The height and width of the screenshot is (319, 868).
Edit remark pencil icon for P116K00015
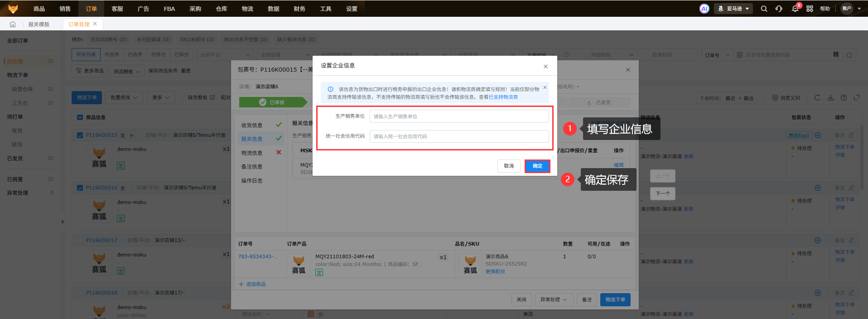pos(851,135)
